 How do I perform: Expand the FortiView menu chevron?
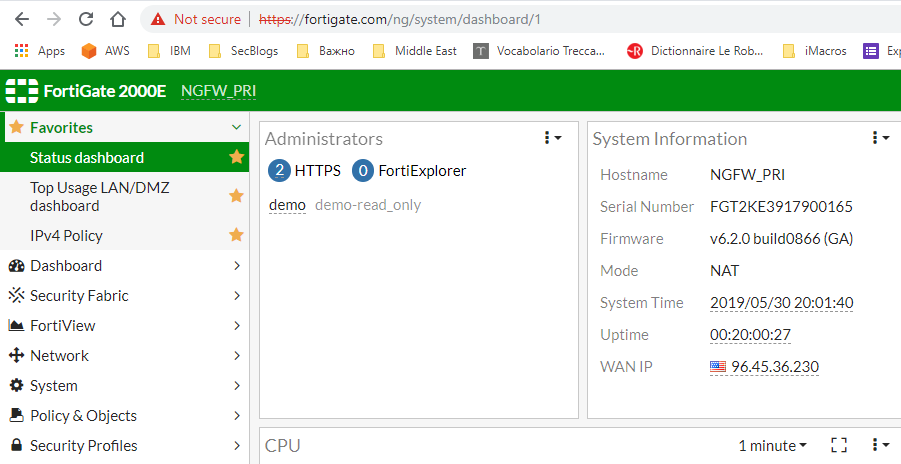[237, 325]
